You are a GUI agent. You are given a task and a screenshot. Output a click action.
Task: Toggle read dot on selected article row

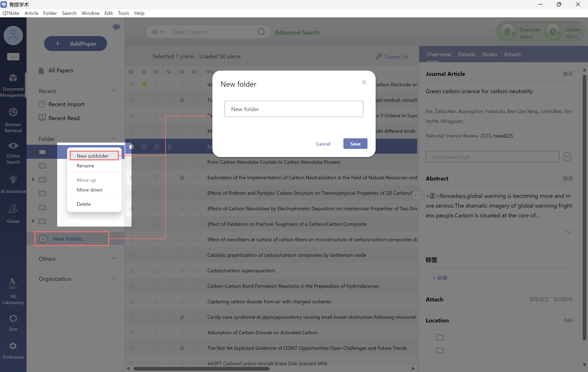[131, 147]
